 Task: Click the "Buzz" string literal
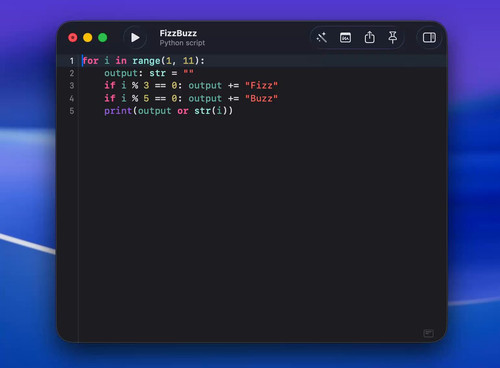point(261,98)
